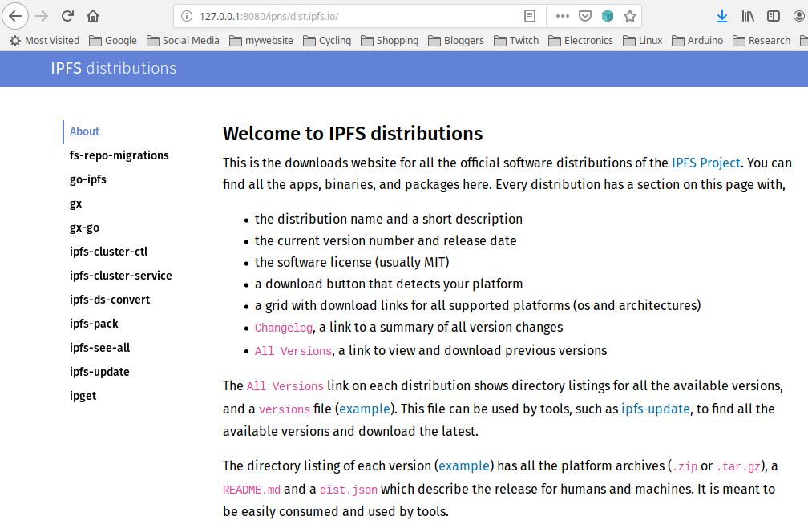808x532 pixels.
Task: Reload the current page
Action: [67, 16]
